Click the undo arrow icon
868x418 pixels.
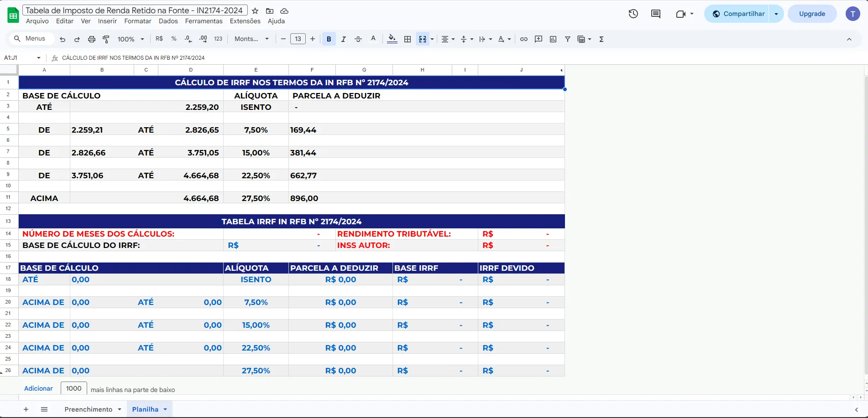(x=63, y=39)
